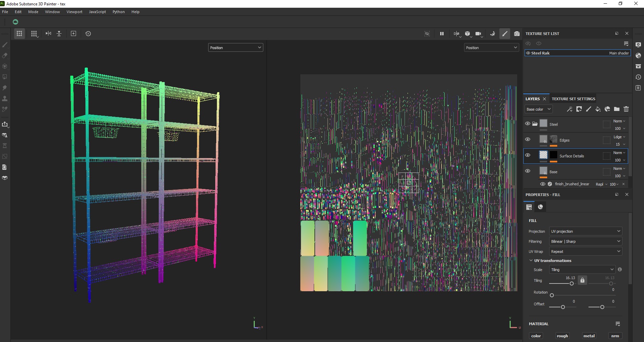Click the center view square icon
This screenshot has width=644, height=342.
[74, 34]
